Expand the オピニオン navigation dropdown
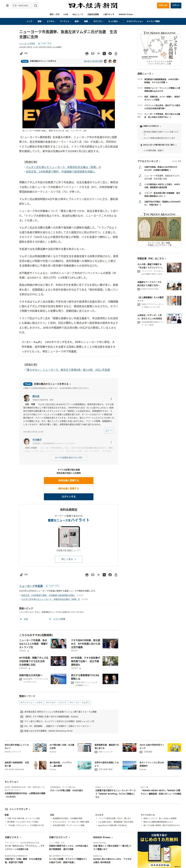186x868 pixels. click(x=99, y=21)
